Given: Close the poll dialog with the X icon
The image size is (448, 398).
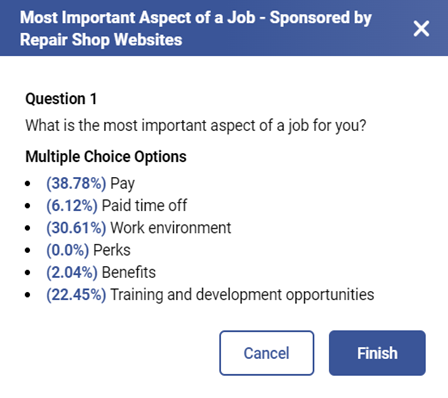Looking at the screenshot, I should click(x=421, y=29).
